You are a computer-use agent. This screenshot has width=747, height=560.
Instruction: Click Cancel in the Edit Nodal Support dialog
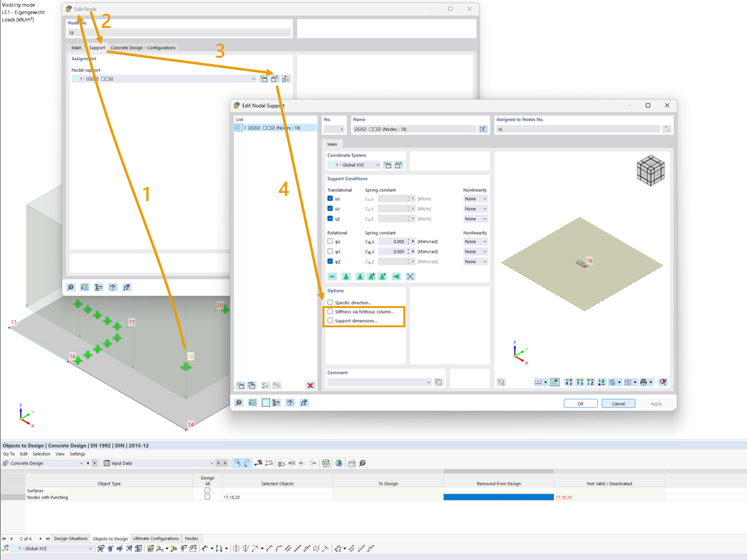pyautogui.click(x=618, y=403)
